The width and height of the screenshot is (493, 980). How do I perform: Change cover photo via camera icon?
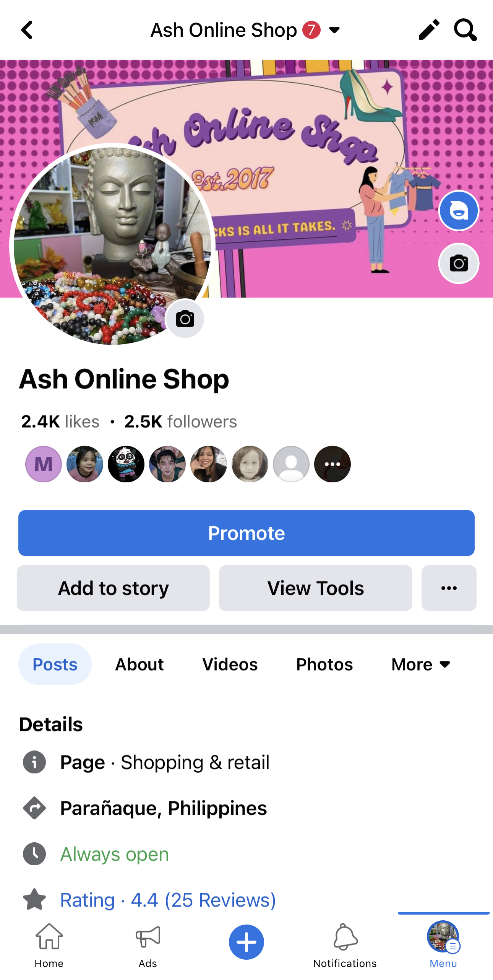459,264
